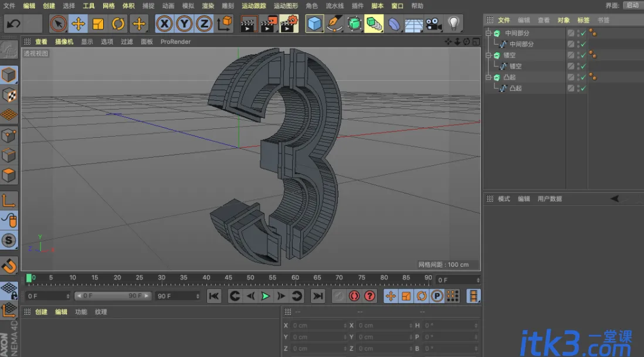Click the Phong tag on the 镂空 parent object
The width and height of the screenshot is (644, 357).
pos(592,55)
